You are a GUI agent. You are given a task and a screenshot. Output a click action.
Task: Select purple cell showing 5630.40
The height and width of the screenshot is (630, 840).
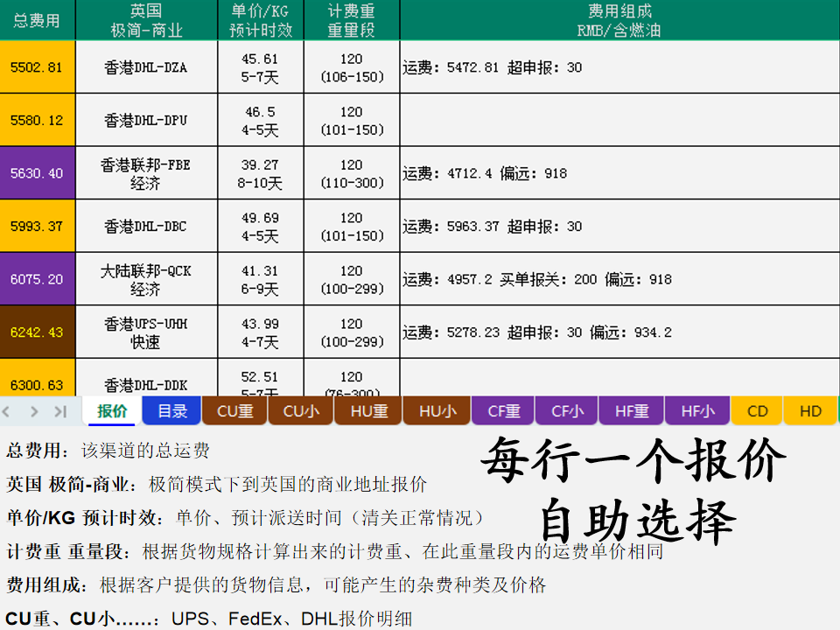37,173
